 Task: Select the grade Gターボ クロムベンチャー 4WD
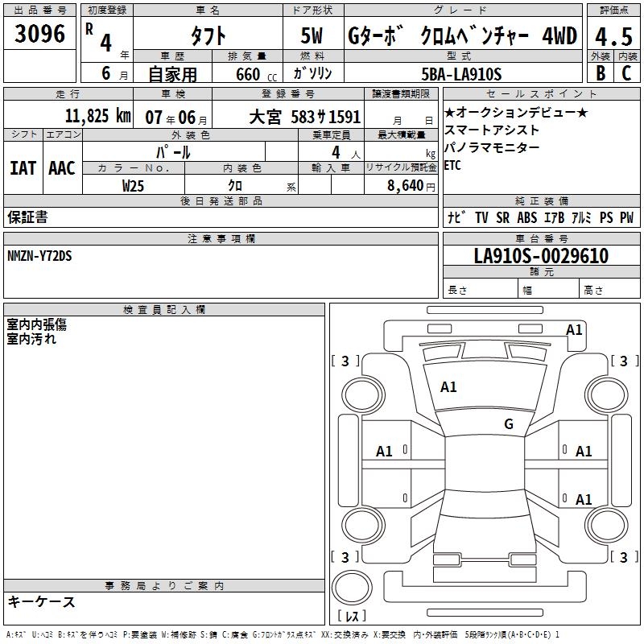click(462, 35)
